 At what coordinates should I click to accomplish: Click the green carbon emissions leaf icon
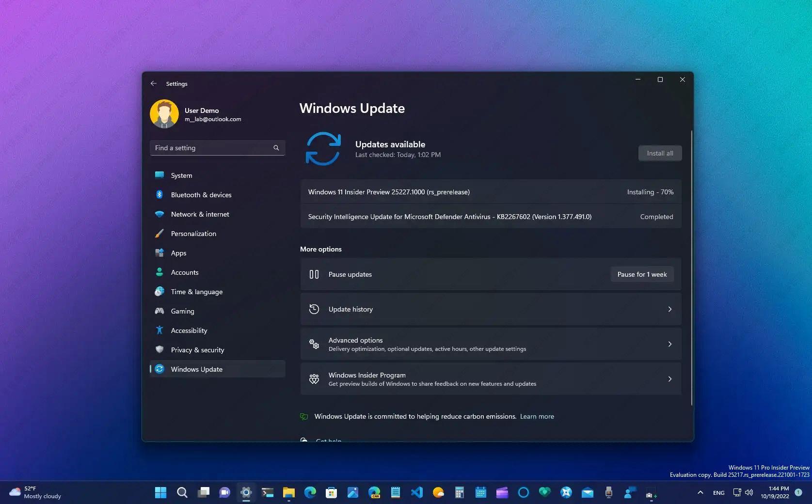pos(304,416)
